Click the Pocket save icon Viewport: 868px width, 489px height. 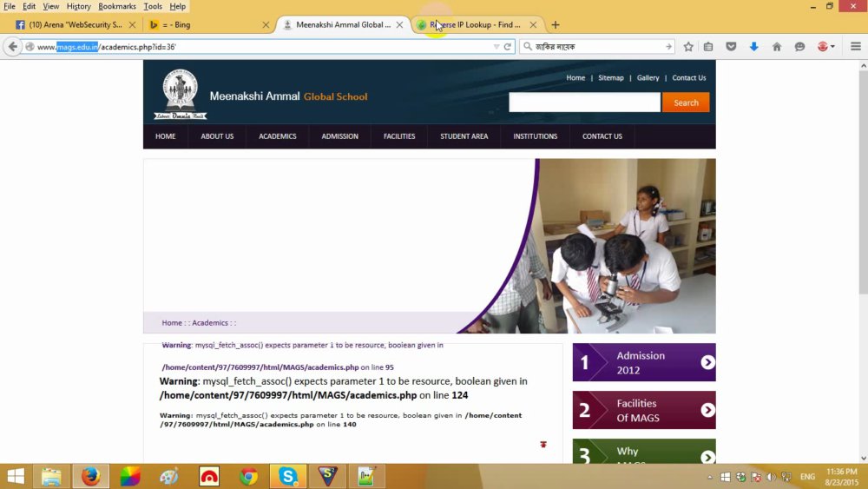[x=731, y=47]
